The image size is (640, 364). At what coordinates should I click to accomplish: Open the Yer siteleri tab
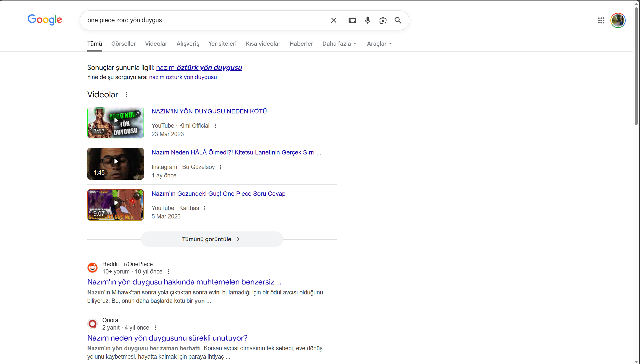[x=223, y=44]
